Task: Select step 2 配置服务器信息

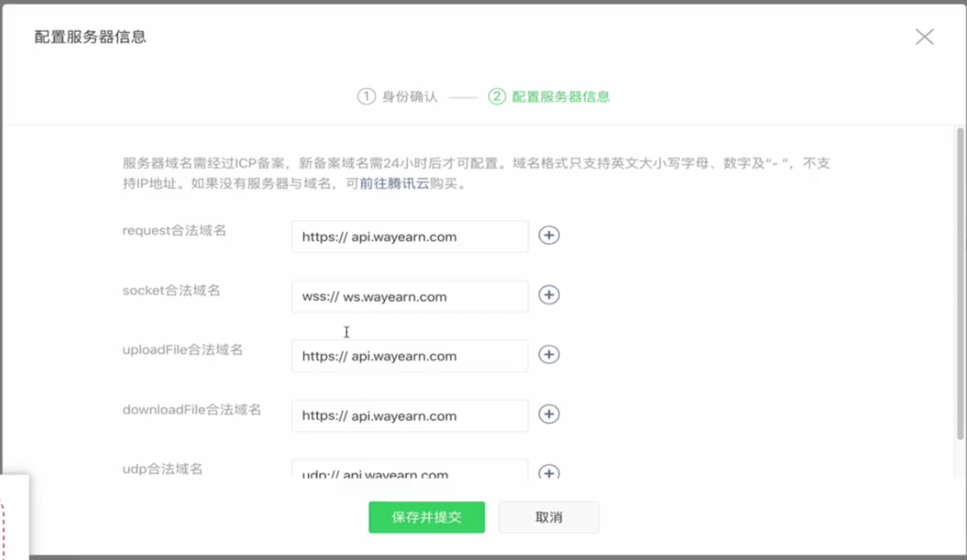Action: point(549,97)
